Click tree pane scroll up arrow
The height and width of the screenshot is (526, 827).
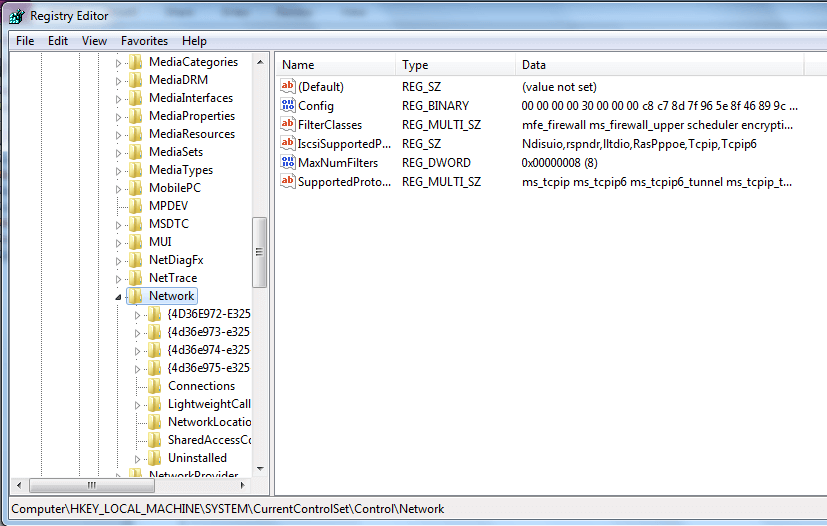tap(259, 62)
